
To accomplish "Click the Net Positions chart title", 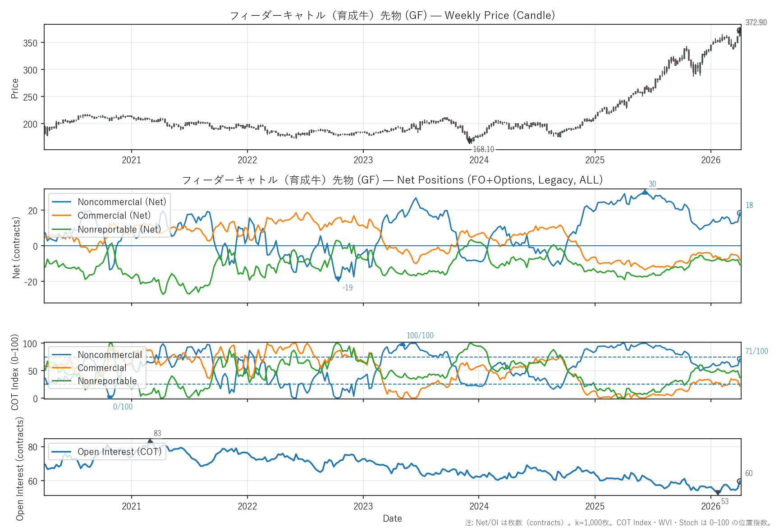I will (x=392, y=180).
